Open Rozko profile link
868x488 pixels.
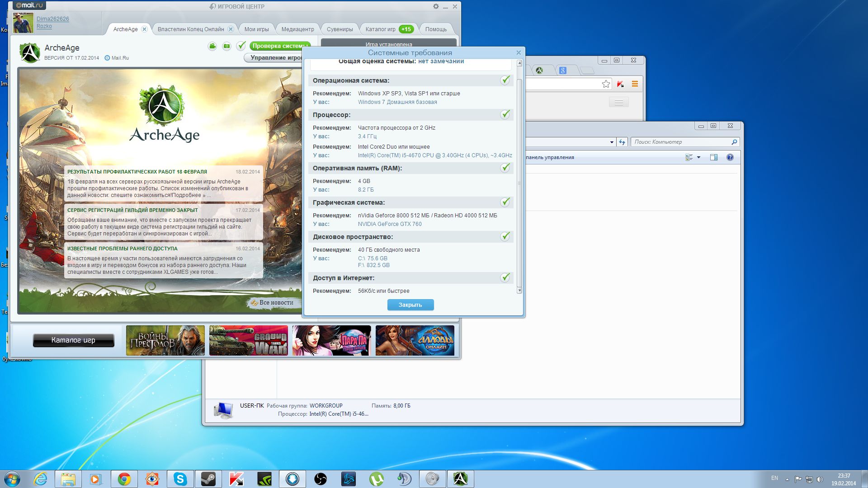tap(44, 26)
